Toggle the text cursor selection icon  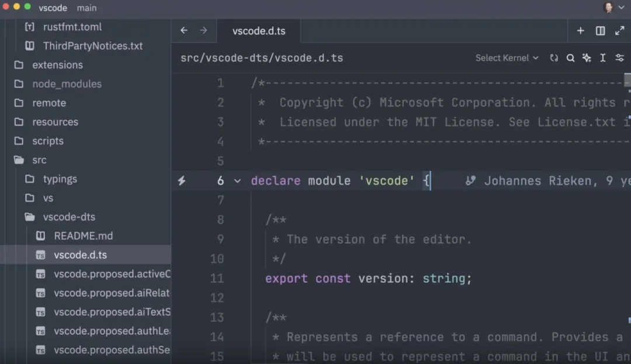[603, 58]
